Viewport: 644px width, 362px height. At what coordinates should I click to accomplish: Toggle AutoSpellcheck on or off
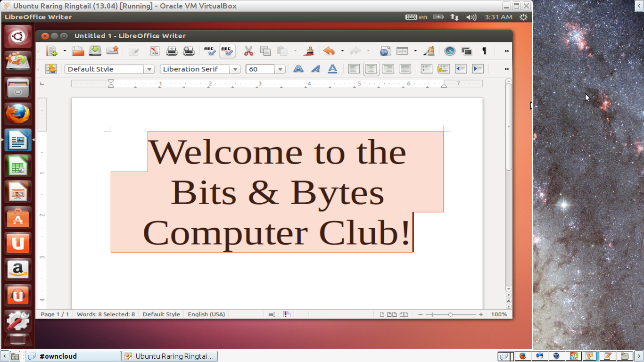point(227,51)
